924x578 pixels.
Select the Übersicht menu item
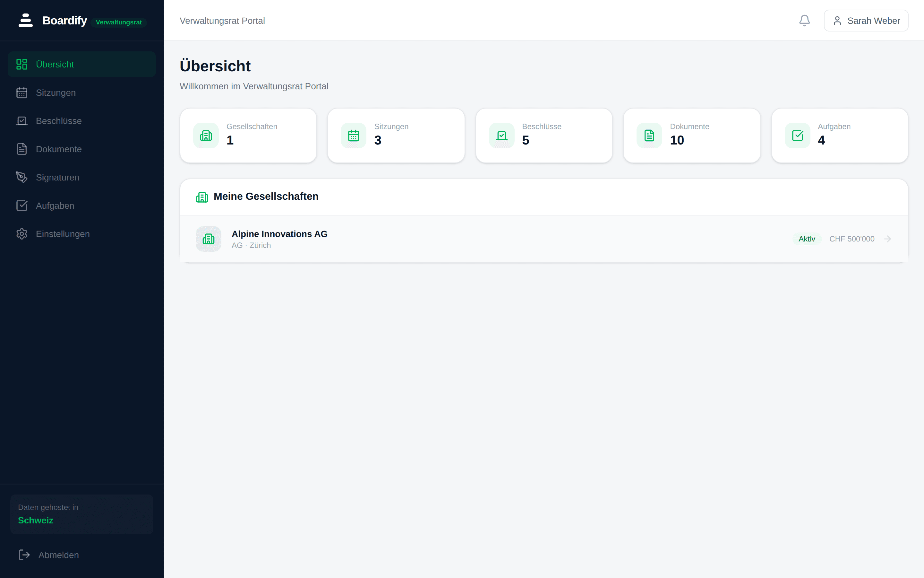tap(82, 64)
